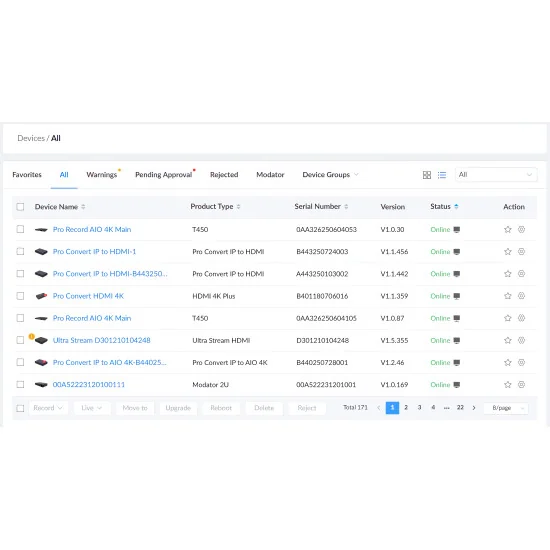
Task: Sort by Status column arrows
Action: (456, 207)
